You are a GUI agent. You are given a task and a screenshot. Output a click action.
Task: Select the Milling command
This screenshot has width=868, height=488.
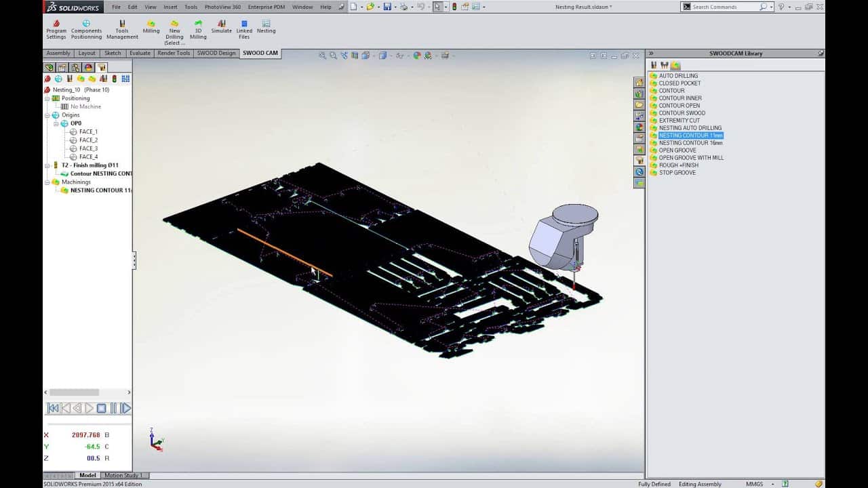click(x=151, y=27)
